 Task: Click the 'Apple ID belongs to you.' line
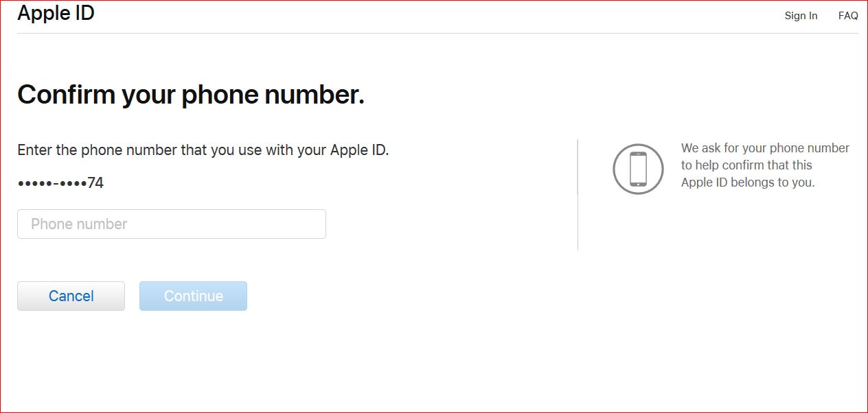(747, 182)
